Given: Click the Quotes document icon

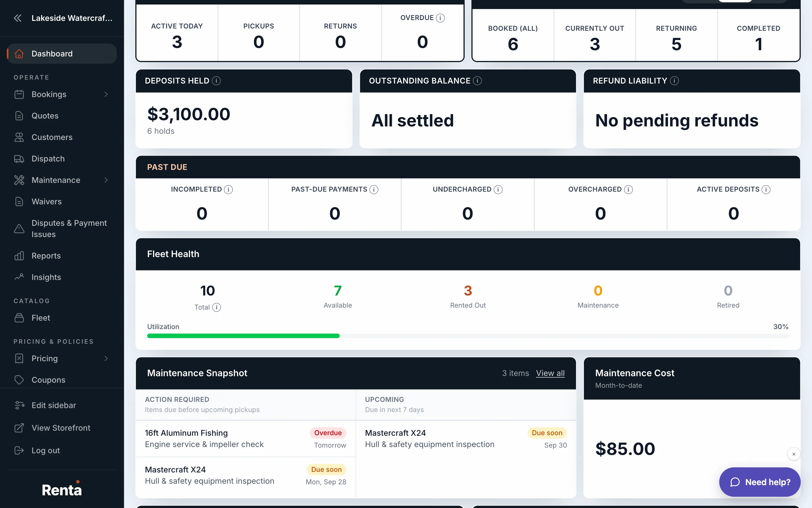Looking at the screenshot, I should tap(19, 116).
